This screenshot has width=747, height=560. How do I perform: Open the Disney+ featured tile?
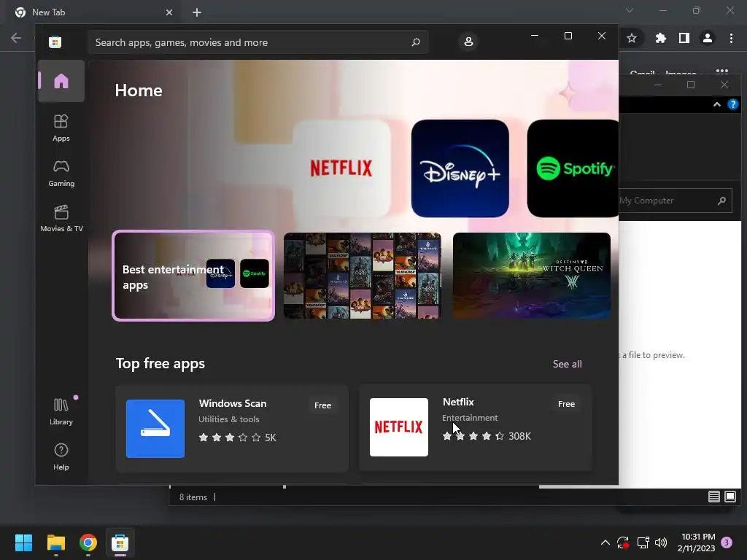click(460, 168)
